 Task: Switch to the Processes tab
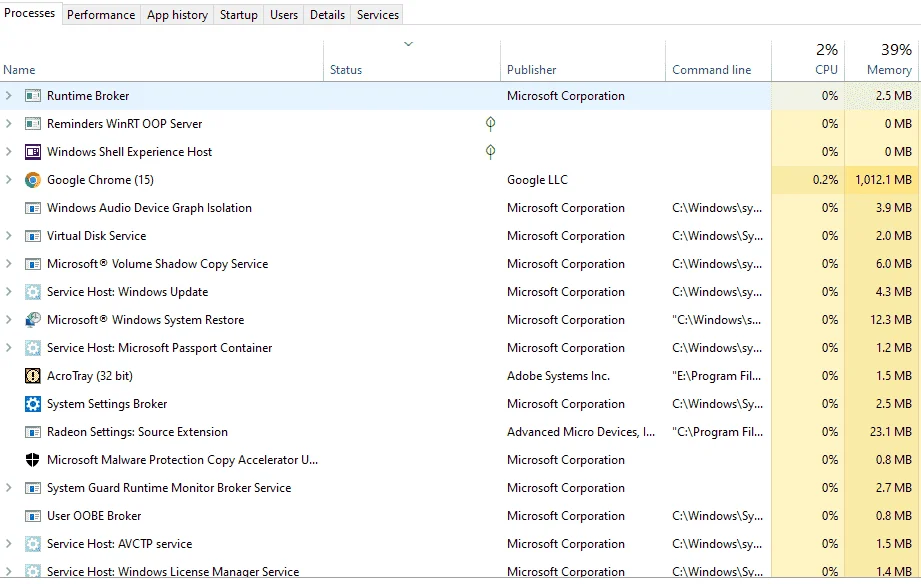click(x=30, y=13)
